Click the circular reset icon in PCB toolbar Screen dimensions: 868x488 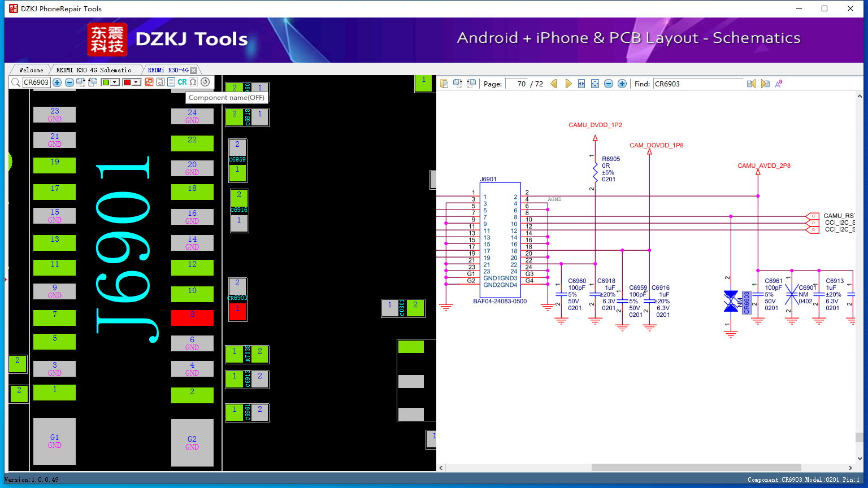[x=205, y=82]
